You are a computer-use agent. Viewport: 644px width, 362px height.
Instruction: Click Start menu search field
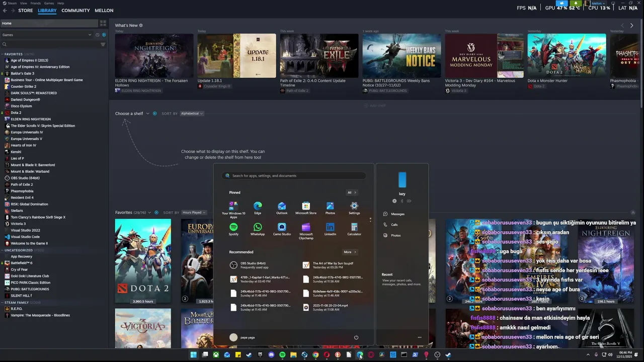click(294, 176)
